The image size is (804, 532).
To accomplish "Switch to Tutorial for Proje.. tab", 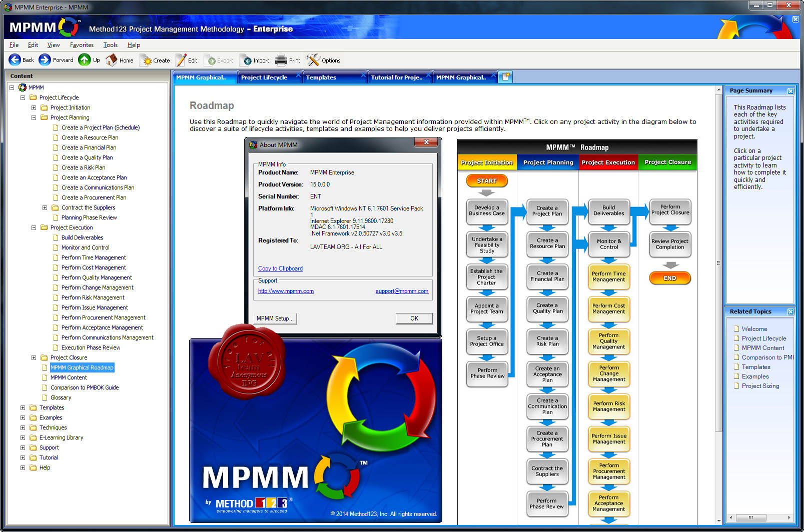I will click(x=397, y=77).
